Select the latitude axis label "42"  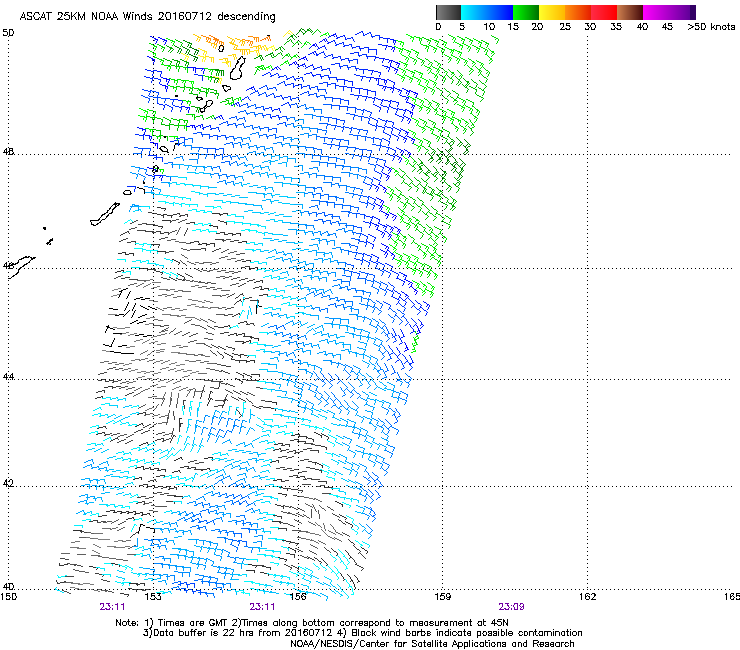pos(8,483)
